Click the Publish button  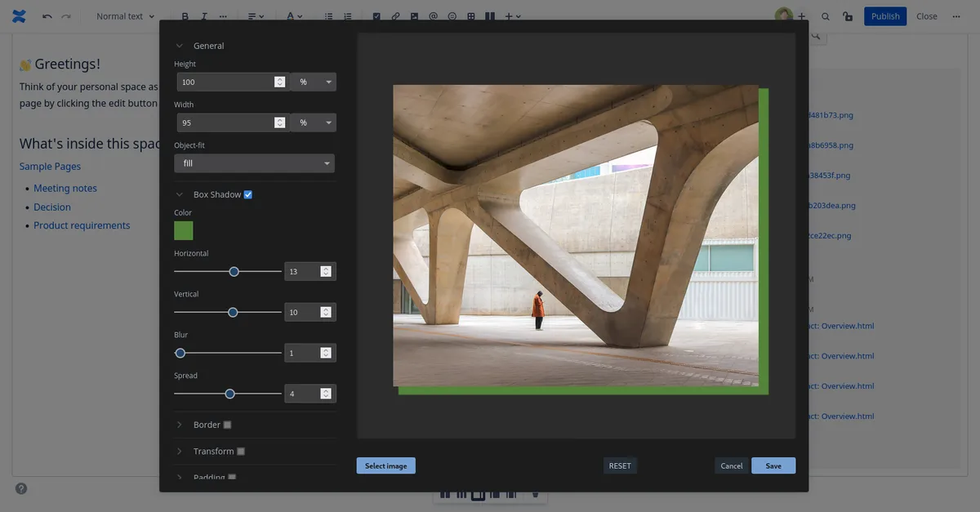click(885, 16)
